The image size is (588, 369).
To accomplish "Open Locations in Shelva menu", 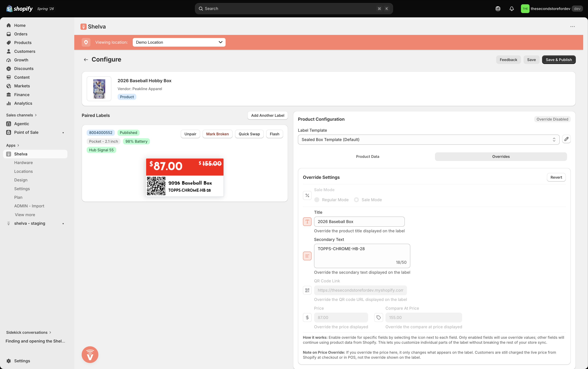I will tap(23, 171).
